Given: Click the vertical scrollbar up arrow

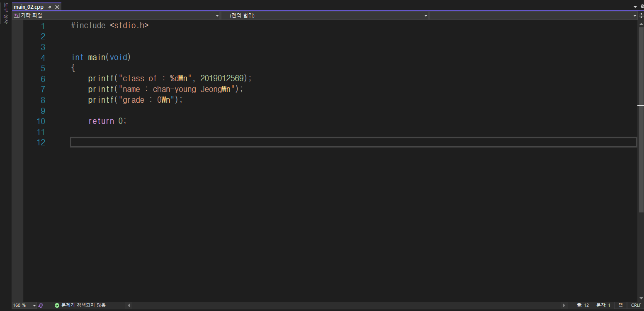Looking at the screenshot, I should coord(641,24).
